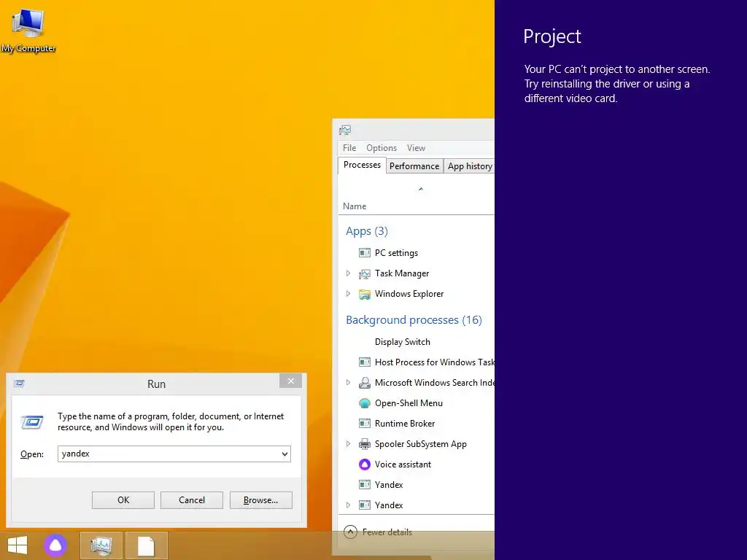The image size is (747, 560).
Task: Select the Task Manager taskbar button
Action: (x=101, y=545)
